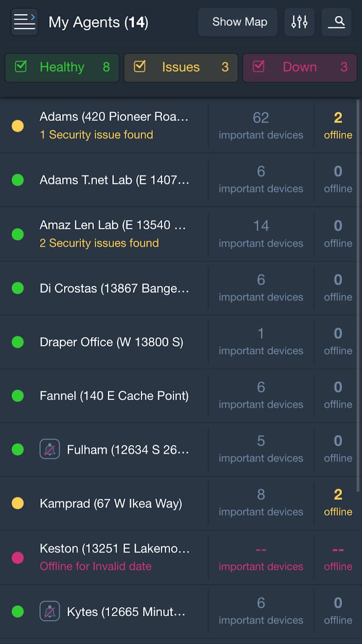Open the Di Crostas agent row
The width and height of the screenshot is (362, 644).
click(x=114, y=288)
